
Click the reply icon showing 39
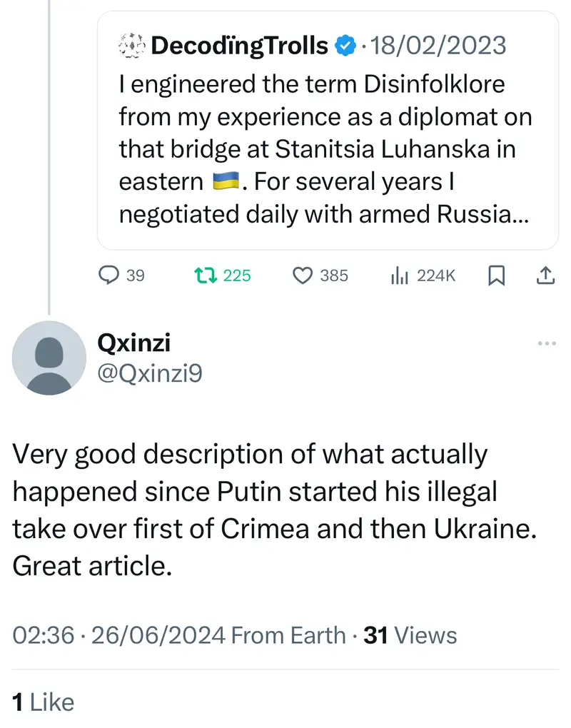tap(108, 275)
